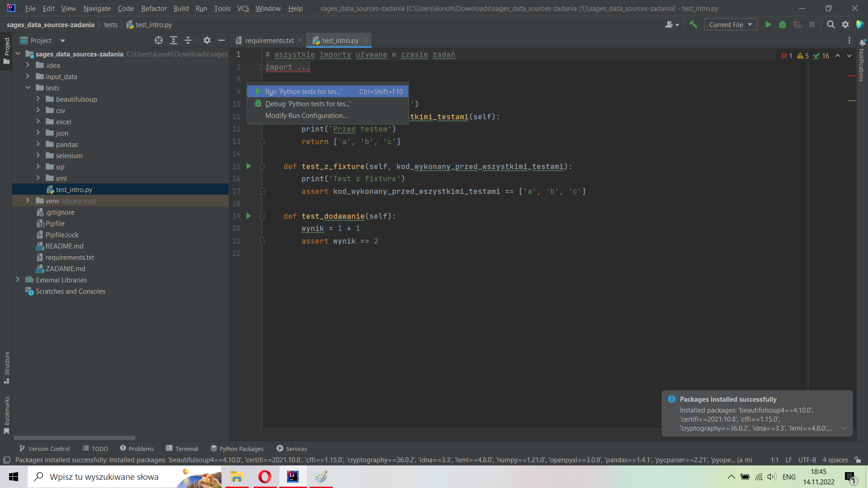Go to previous highlighted error arrow
Viewport: 868px width, 488px height.
pos(838,56)
